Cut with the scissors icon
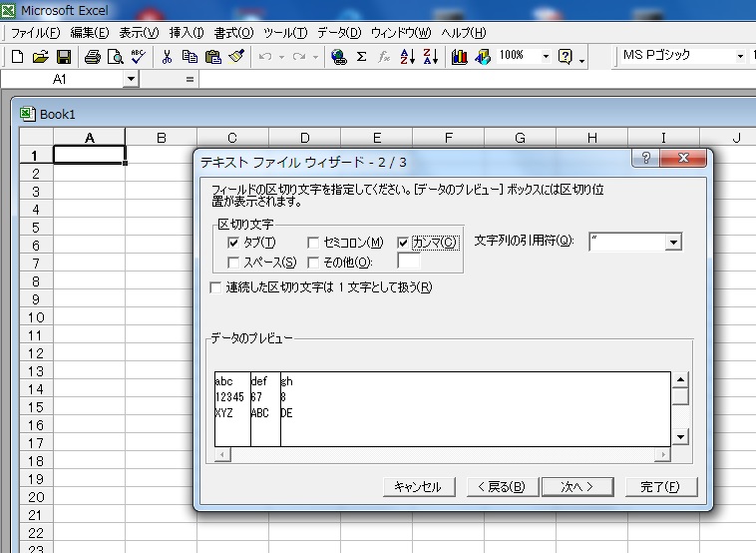The width and height of the screenshot is (756, 553). pos(167,57)
